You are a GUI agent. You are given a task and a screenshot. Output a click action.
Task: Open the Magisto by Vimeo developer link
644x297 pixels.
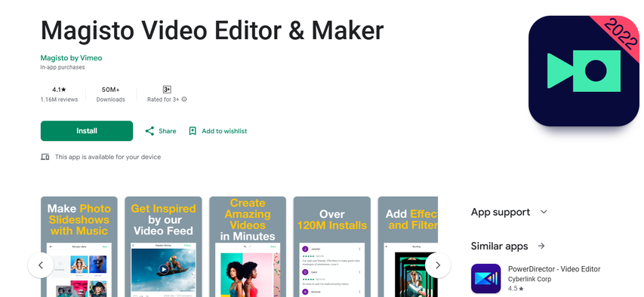coord(71,58)
